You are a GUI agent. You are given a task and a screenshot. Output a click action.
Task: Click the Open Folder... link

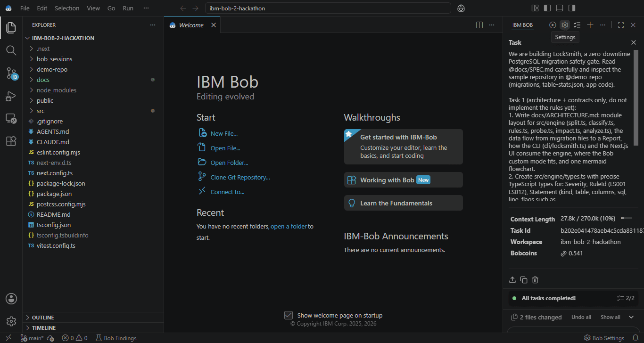click(229, 163)
